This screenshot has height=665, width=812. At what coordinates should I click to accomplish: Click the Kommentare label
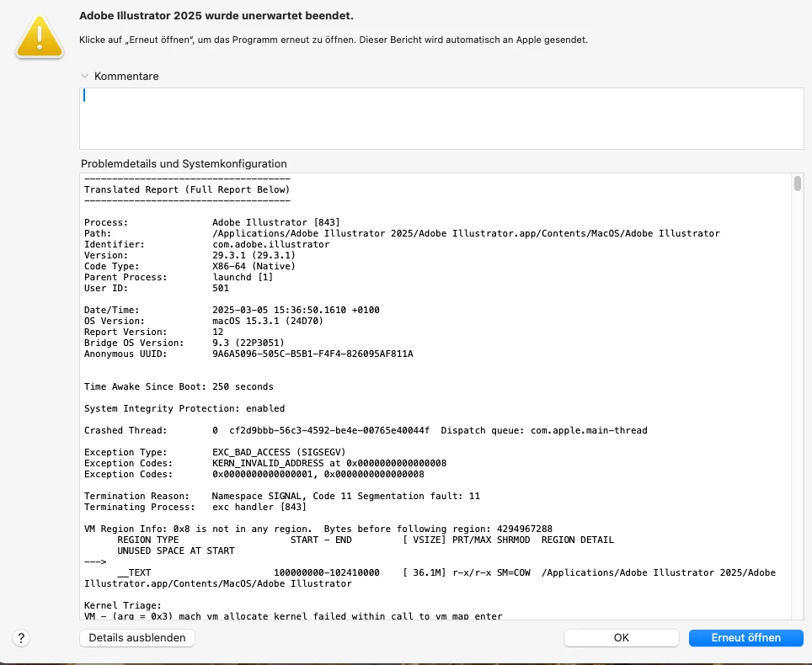coord(126,76)
